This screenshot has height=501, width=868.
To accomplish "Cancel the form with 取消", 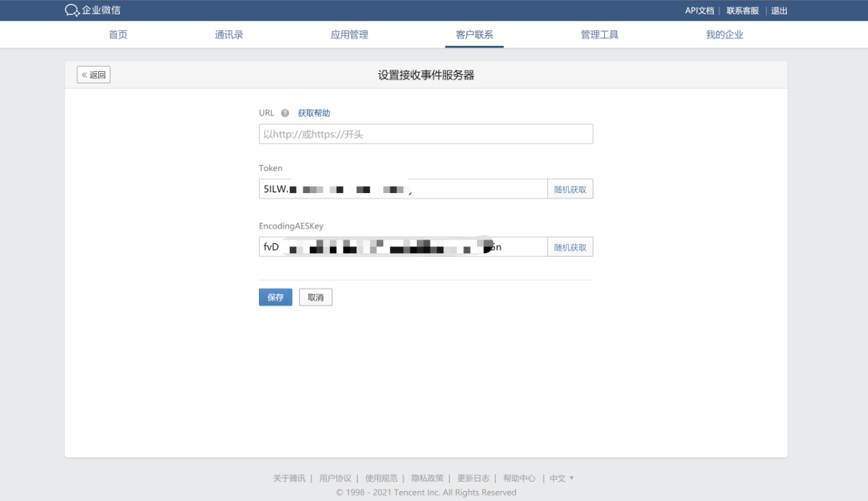I will pos(316,297).
